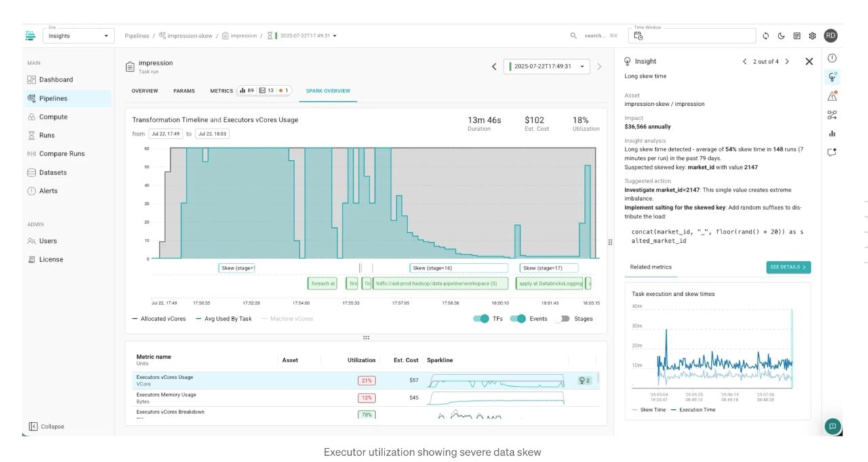Select the Skew (stage=16) timeline event
Image resolution: width=868 pixels, height=462 pixels.
(458, 268)
